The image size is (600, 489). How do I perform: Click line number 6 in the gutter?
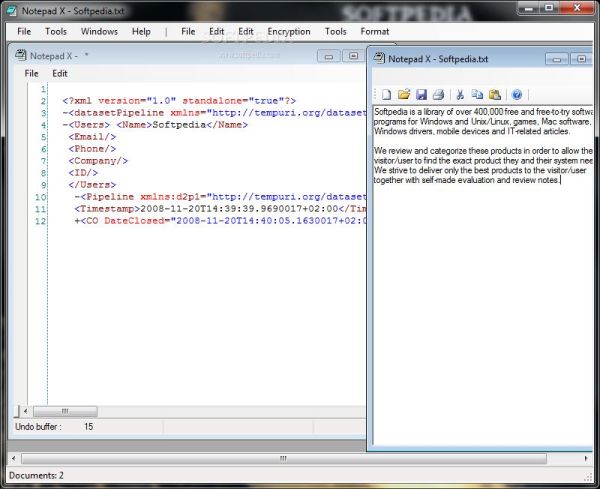coord(43,149)
